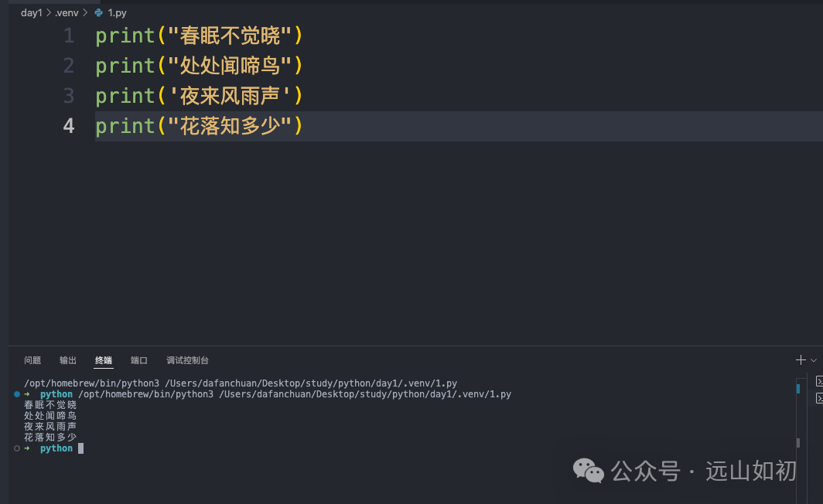Click terminal output line 处处闻啼鸟
Image resolution: width=823 pixels, height=504 pixels.
tap(50, 416)
